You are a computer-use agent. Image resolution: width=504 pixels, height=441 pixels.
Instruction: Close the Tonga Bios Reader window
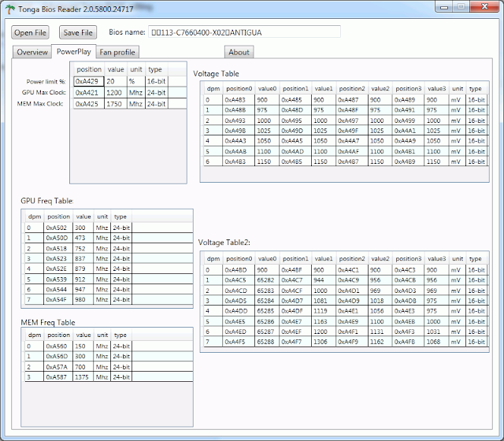[485, 7]
